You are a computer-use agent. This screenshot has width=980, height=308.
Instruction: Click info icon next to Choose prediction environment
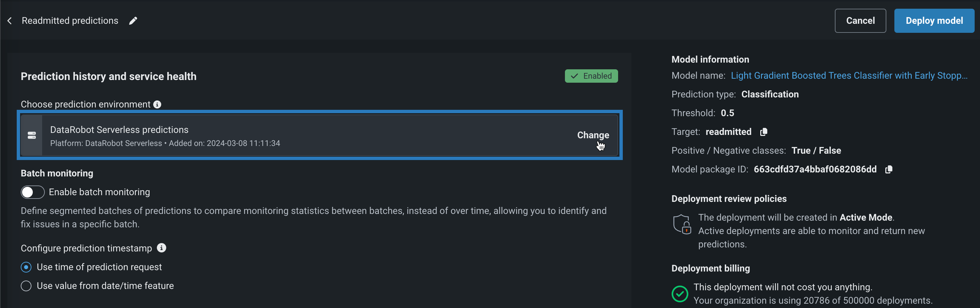point(157,104)
